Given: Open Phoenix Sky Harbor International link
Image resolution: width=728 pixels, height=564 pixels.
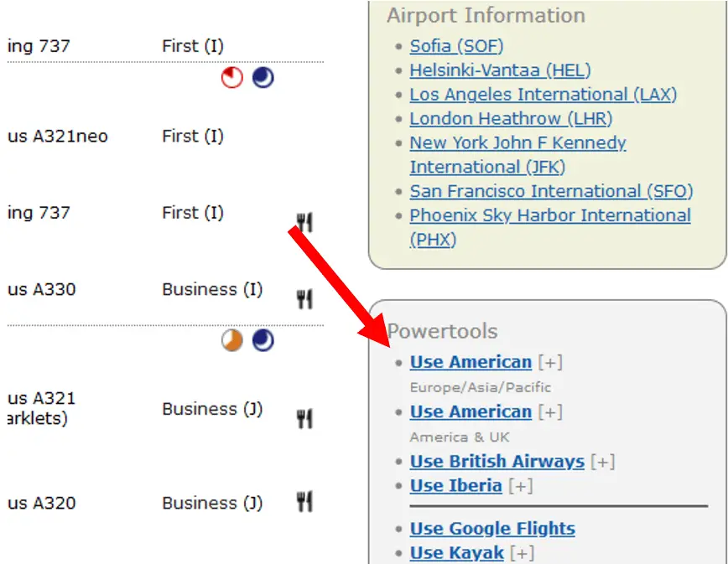Looking at the screenshot, I should (x=549, y=215).
